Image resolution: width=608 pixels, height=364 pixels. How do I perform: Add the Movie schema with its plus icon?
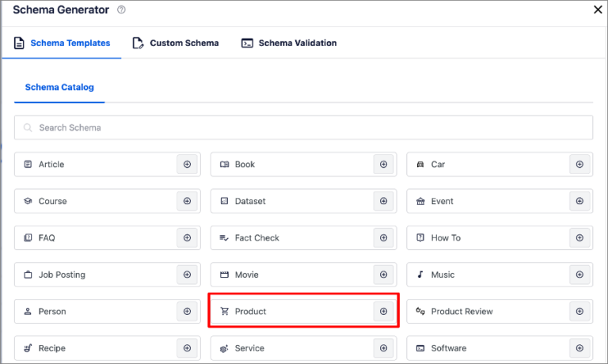coord(383,275)
